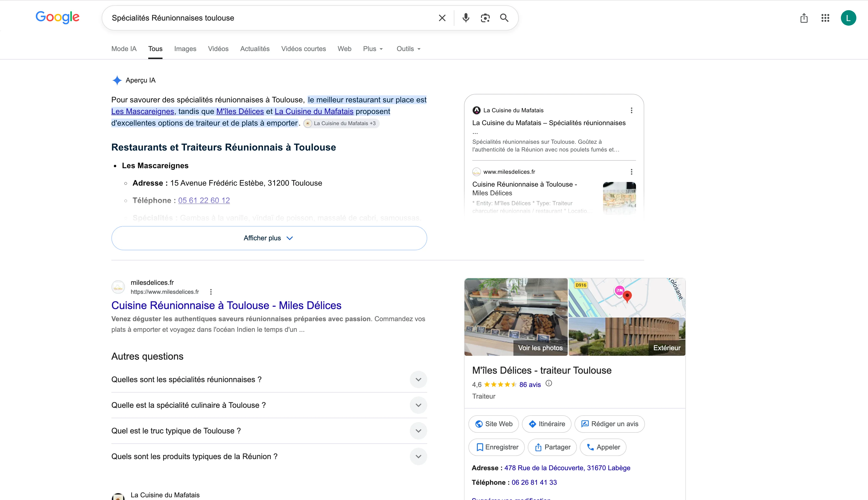
Task: Click the Aperçu IA sparkle icon
Action: tap(117, 80)
